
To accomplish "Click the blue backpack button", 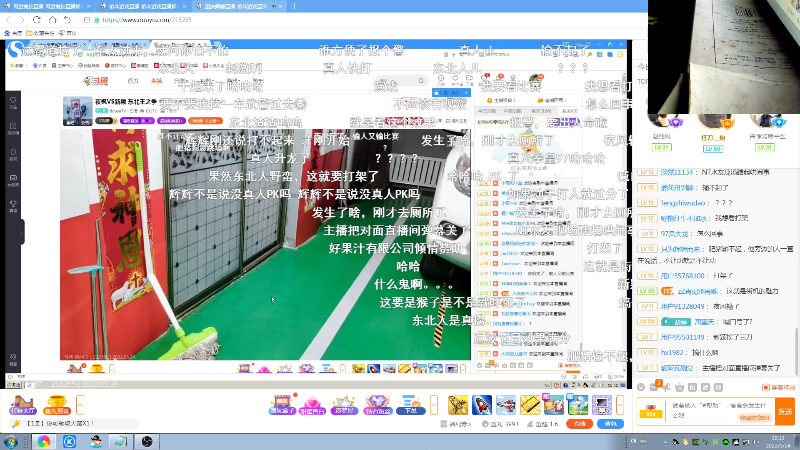I will [611, 423].
